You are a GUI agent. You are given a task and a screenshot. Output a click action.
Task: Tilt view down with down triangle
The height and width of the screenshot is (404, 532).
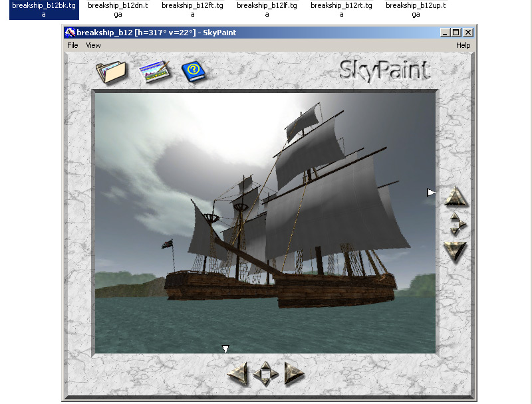(x=456, y=251)
